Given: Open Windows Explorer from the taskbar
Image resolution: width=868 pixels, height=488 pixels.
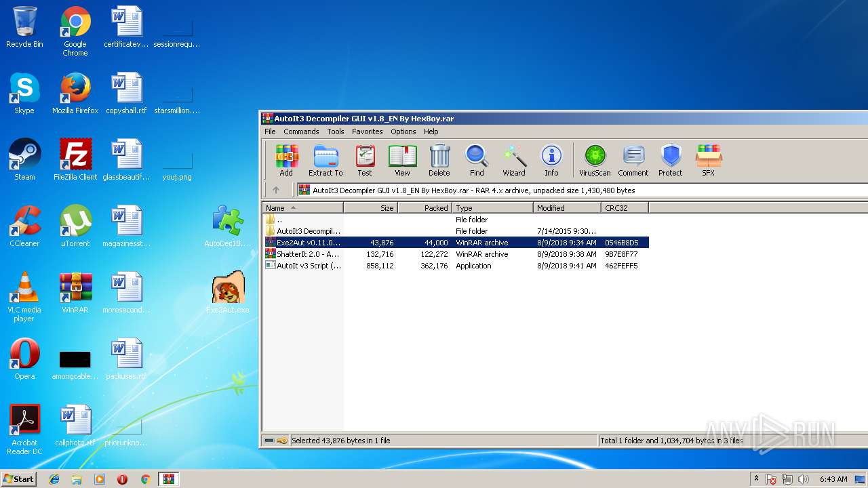Looking at the screenshot, I should pos(77,479).
